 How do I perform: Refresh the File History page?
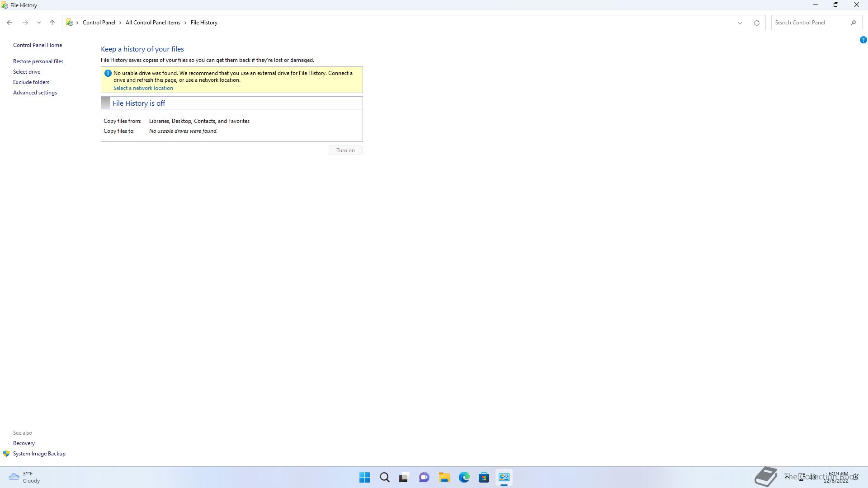pos(756,23)
